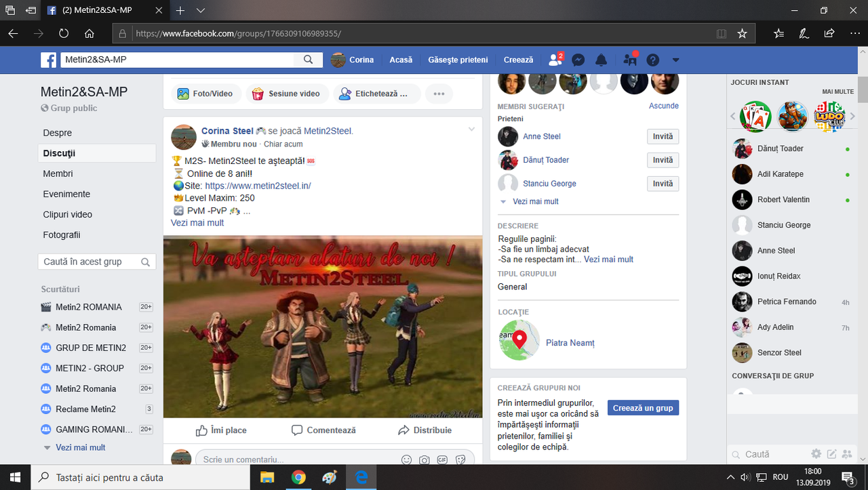
Task: Open the more post options ellipsis button
Action: (439, 94)
